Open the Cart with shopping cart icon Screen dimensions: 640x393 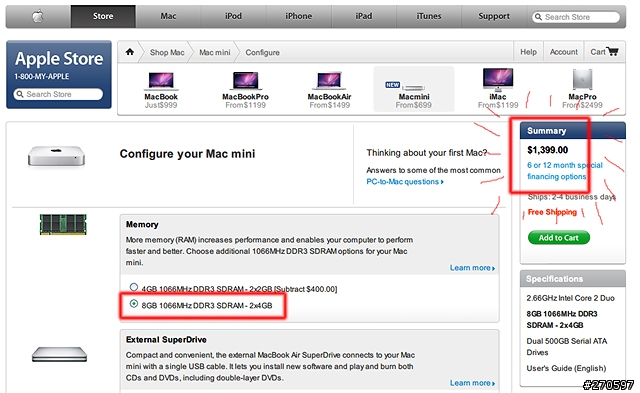point(604,52)
